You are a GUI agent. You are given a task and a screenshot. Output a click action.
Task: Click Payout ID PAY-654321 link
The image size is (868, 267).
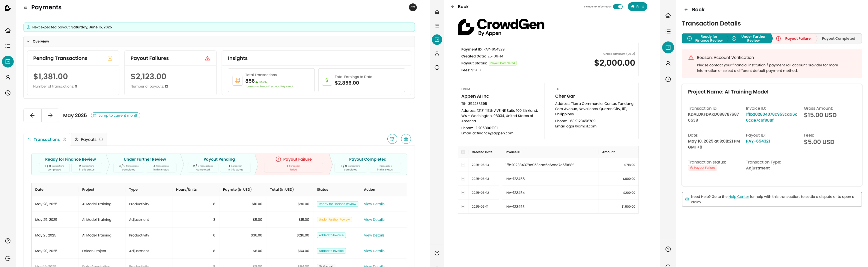[757, 141]
